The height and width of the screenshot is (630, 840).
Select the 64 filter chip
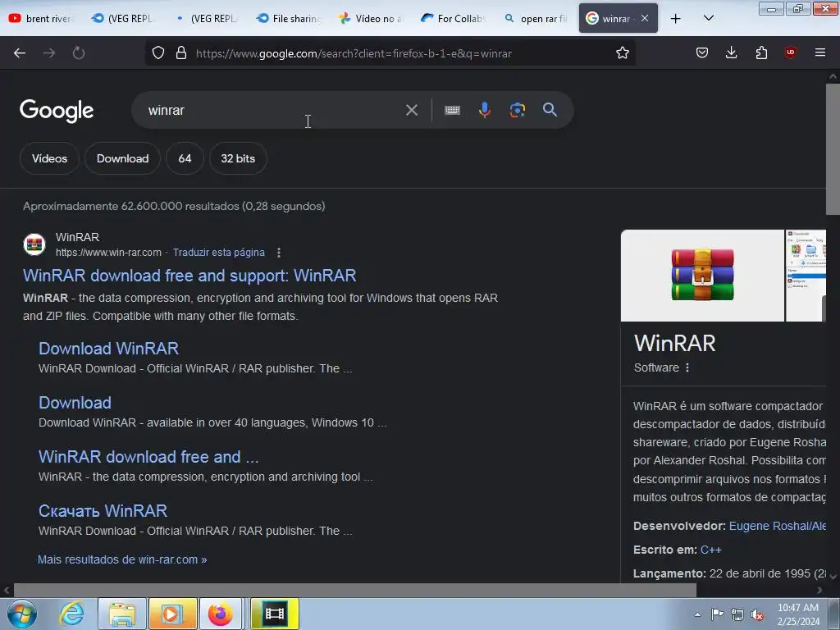coord(185,158)
